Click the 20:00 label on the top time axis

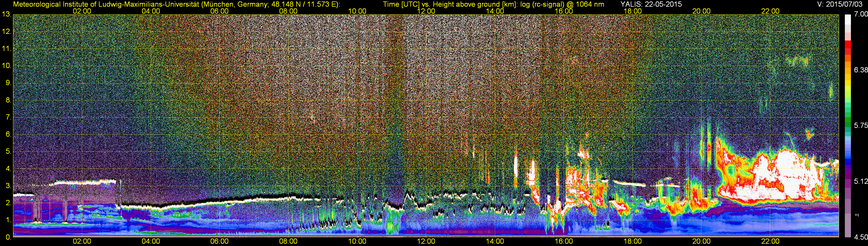click(701, 11)
